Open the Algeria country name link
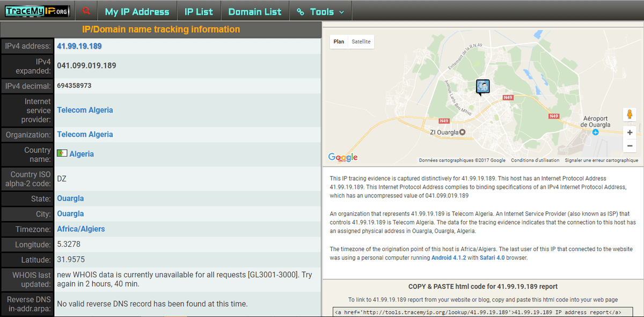Image resolution: width=644 pixels, height=317 pixels. (82, 154)
